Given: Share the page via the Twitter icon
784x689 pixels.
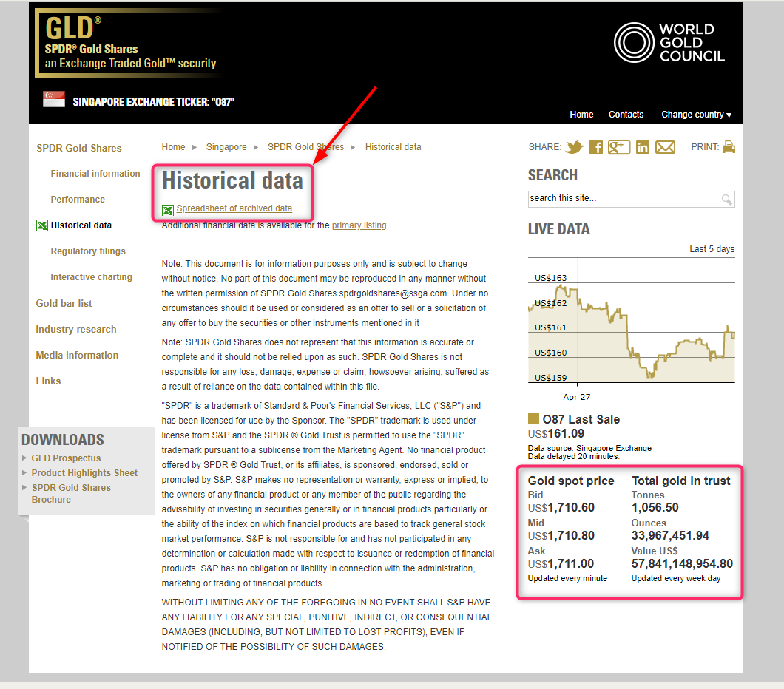Looking at the screenshot, I should (574, 147).
